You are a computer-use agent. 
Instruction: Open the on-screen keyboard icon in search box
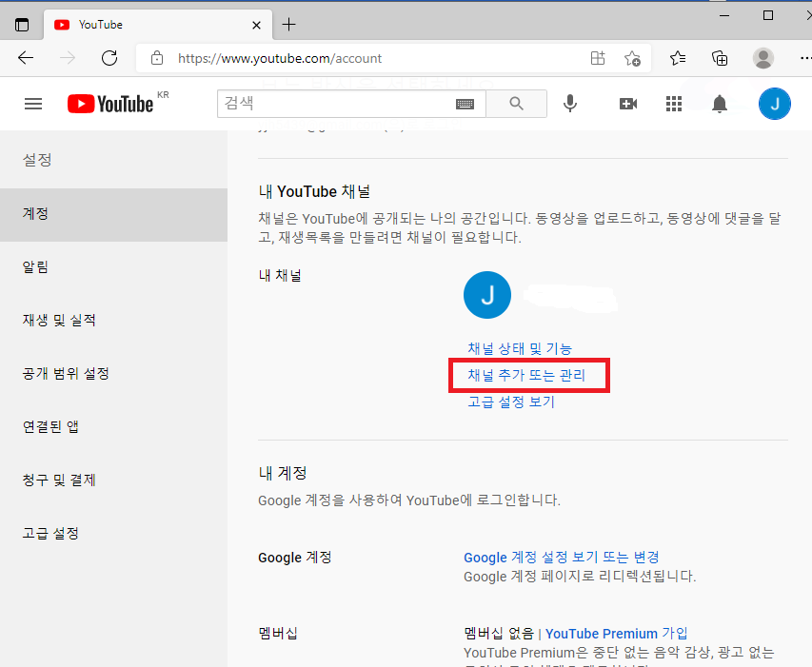click(x=465, y=104)
